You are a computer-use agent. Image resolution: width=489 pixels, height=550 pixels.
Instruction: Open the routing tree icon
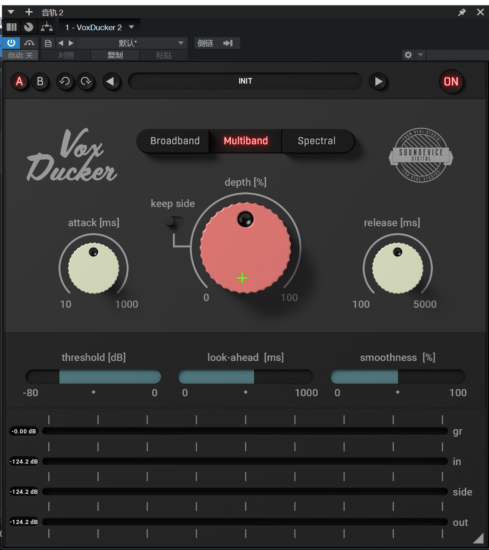click(47, 27)
